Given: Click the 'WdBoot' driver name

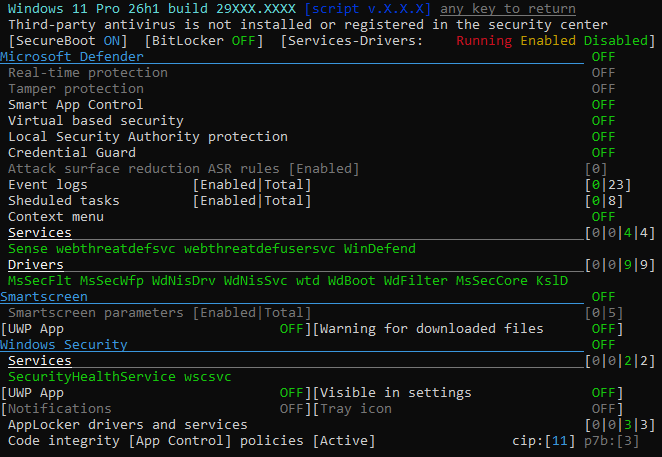Looking at the screenshot, I should pos(351,281).
